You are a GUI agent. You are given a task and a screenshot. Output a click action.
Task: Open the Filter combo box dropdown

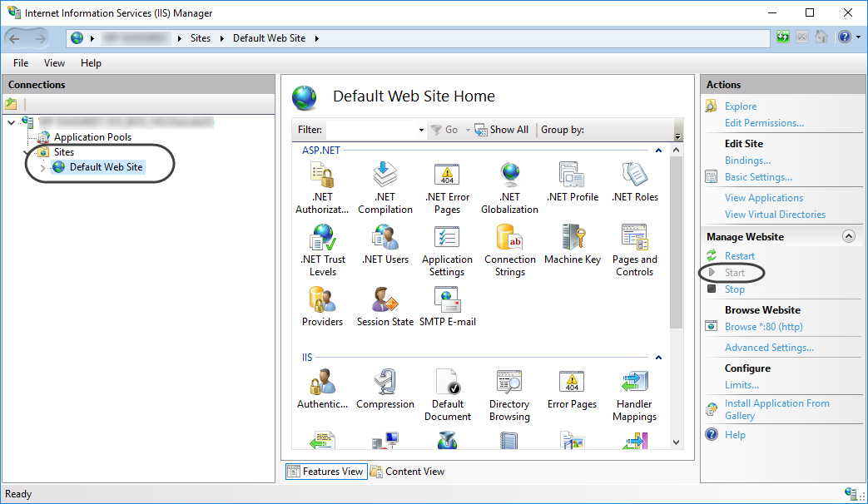click(421, 130)
